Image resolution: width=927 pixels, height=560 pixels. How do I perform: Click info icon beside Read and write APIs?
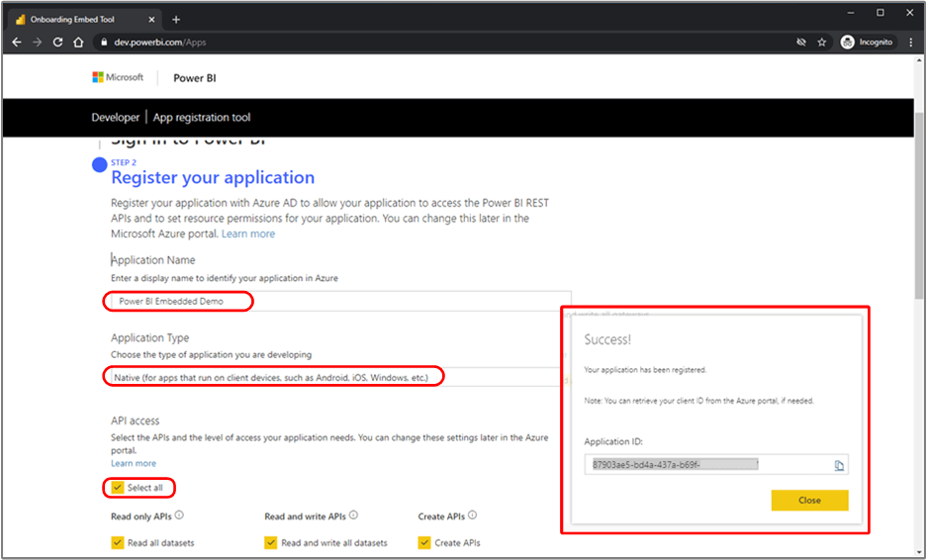pos(353,515)
